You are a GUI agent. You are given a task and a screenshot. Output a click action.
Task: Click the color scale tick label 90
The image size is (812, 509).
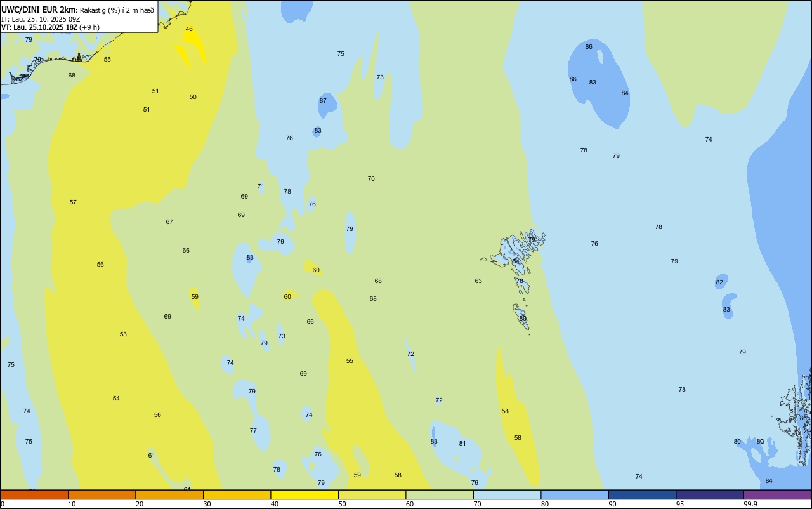(x=612, y=504)
